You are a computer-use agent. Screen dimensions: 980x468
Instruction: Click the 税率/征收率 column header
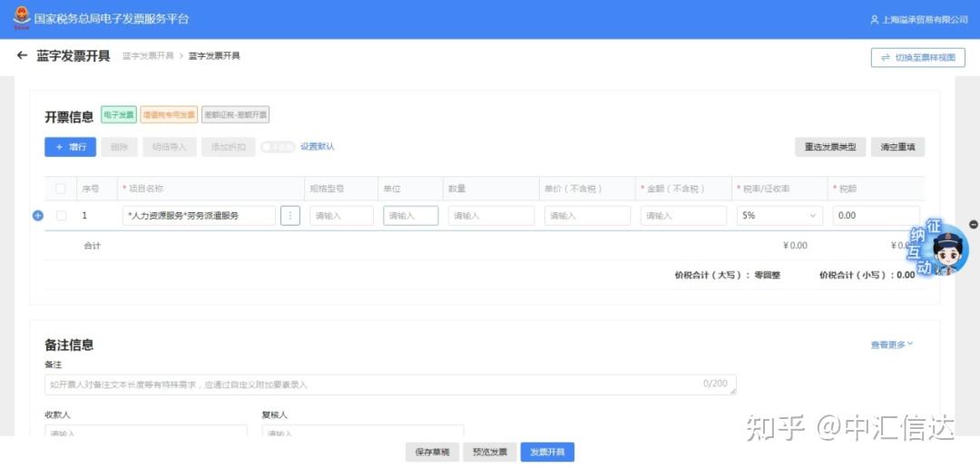[x=766, y=189]
